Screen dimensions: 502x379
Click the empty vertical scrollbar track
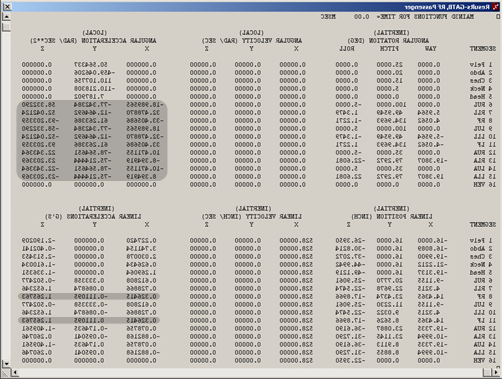[6, 196]
